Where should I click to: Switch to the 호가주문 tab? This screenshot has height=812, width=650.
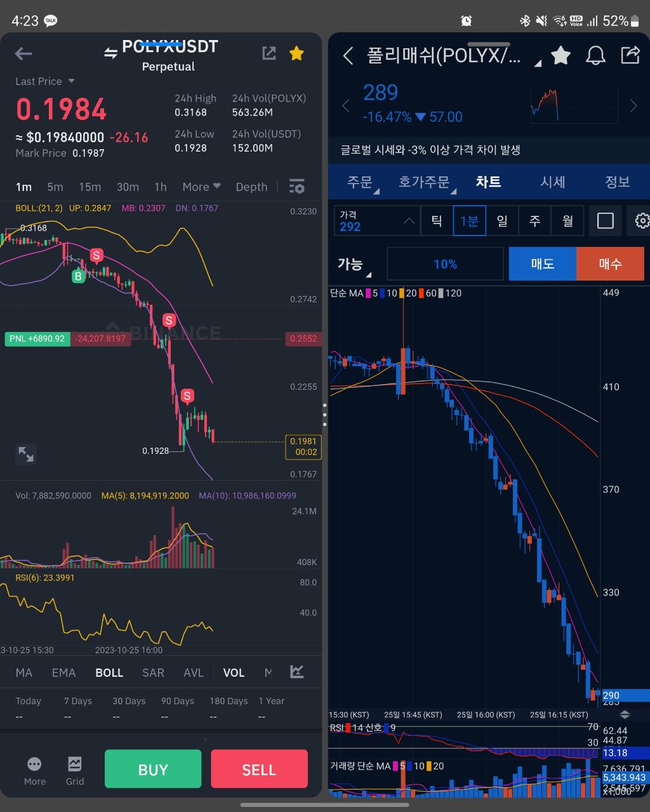424,182
